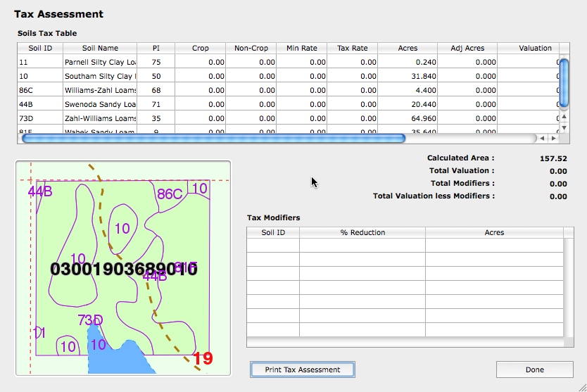The width and height of the screenshot is (587, 392).
Task: Click the scroll-right arrow of soils table
Action: click(553, 139)
